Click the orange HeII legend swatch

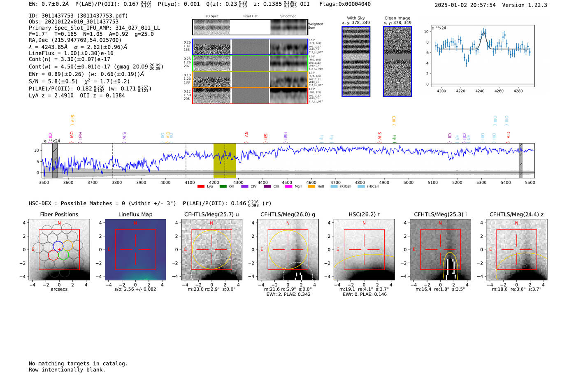point(311,187)
